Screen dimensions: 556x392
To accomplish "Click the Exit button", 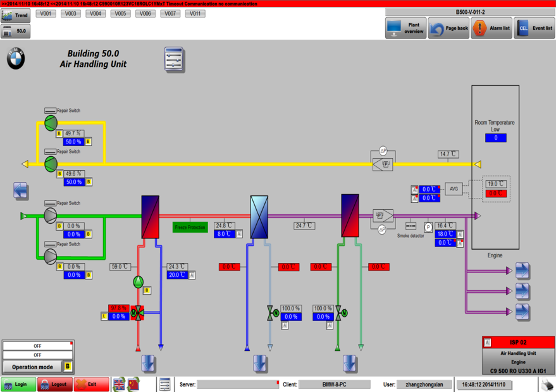I will tap(92, 384).
